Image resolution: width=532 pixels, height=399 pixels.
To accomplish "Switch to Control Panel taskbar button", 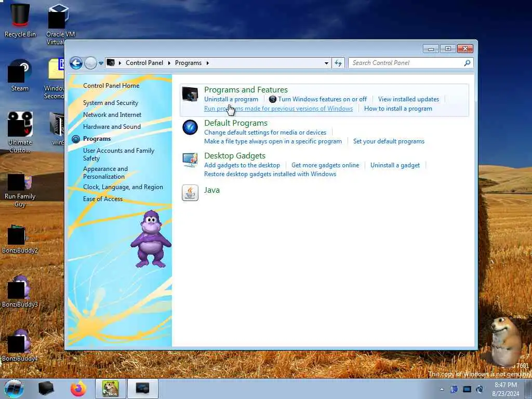I will click(x=142, y=389).
